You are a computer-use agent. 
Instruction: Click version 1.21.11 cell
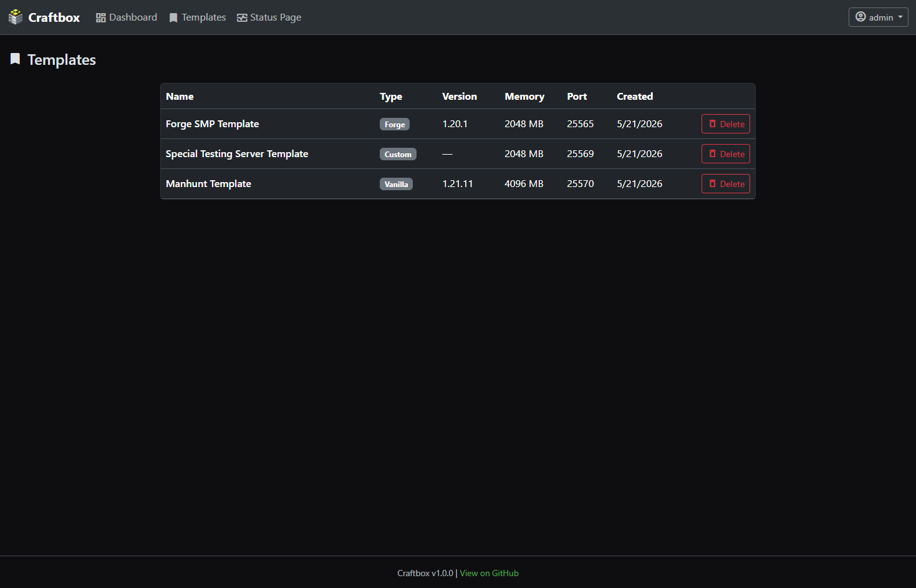click(x=458, y=184)
